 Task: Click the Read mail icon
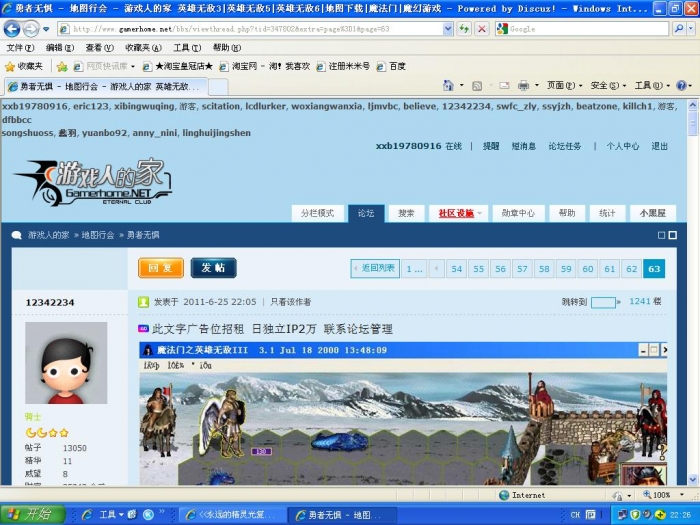click(x=504, y=85)
